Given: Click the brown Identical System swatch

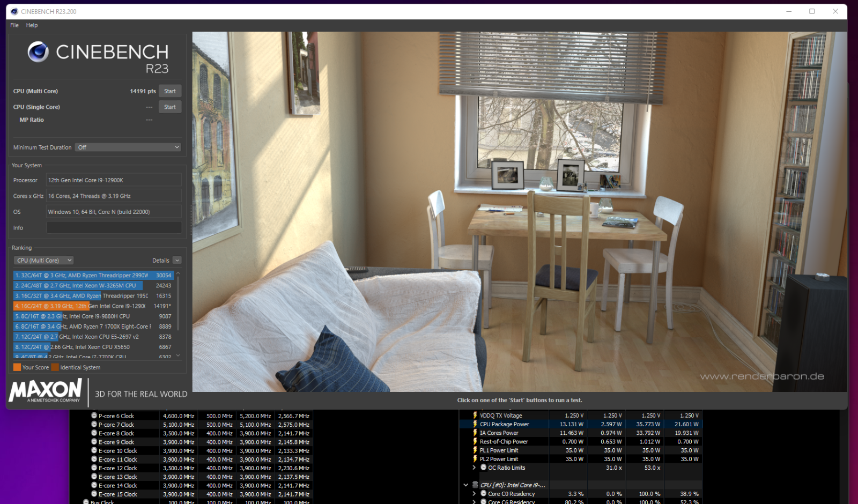Looking at the screenshot, I should tap(55, 367).
